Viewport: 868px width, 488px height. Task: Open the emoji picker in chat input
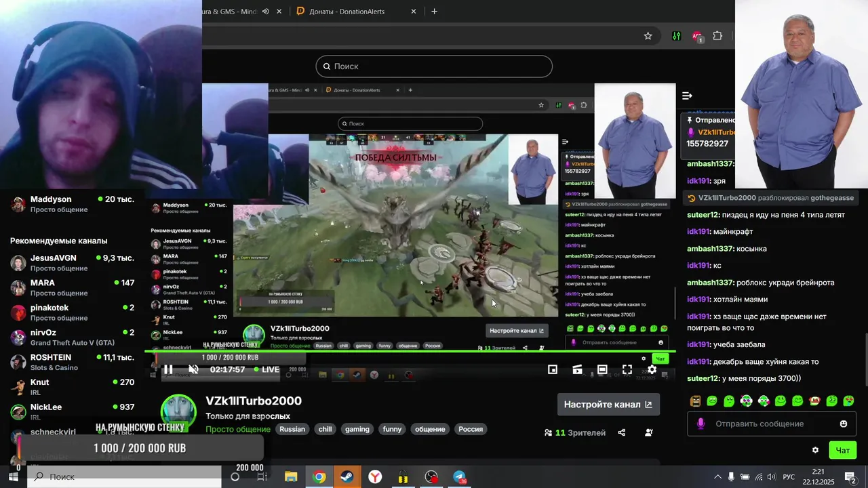844,424
